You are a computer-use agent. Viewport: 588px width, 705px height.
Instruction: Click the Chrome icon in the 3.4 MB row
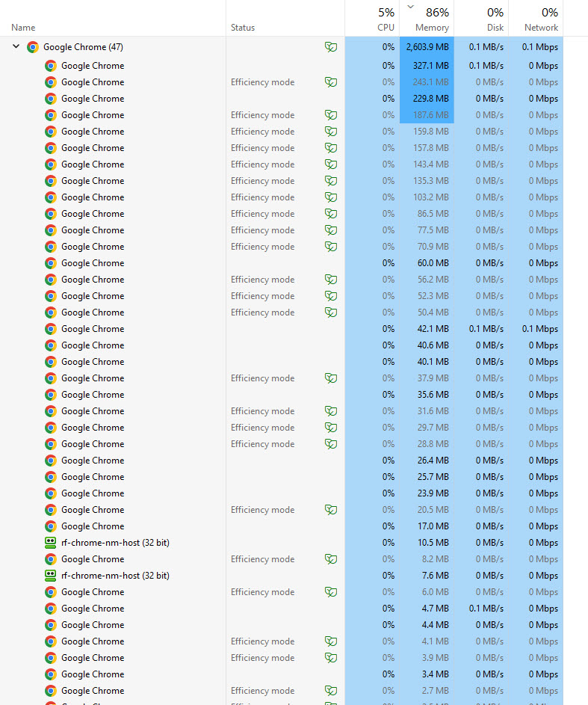51,674
